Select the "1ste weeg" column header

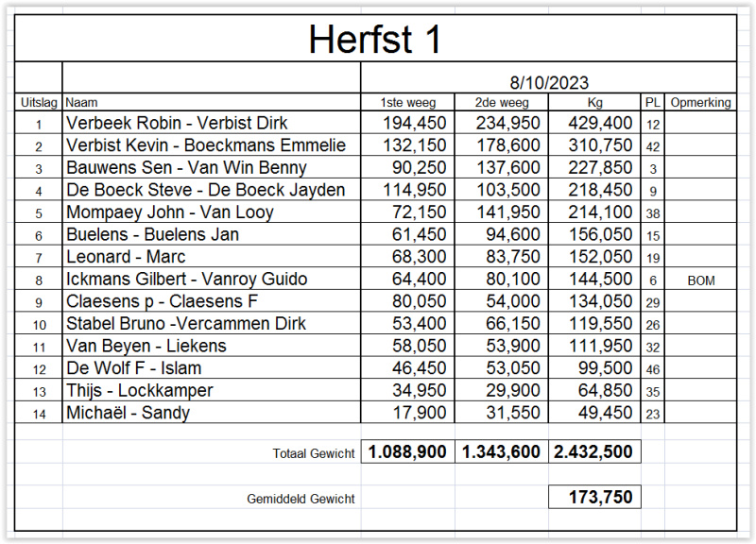(x=407, y=102)
